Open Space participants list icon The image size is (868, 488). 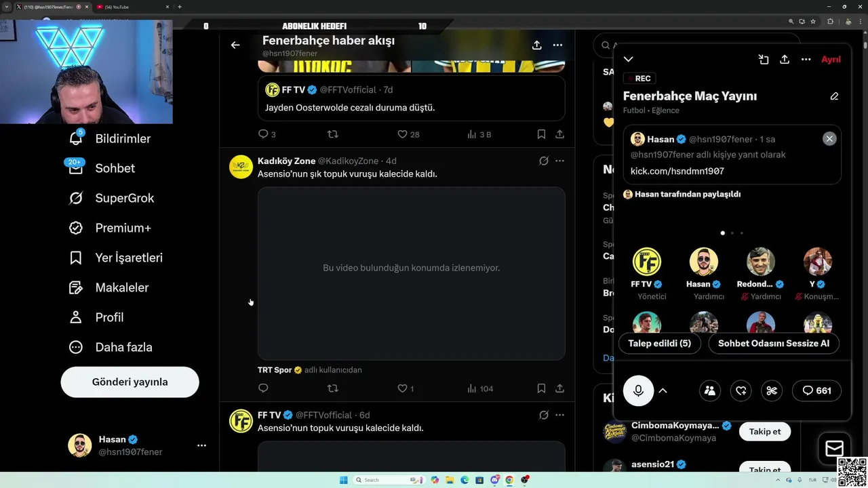coord(710,390)
